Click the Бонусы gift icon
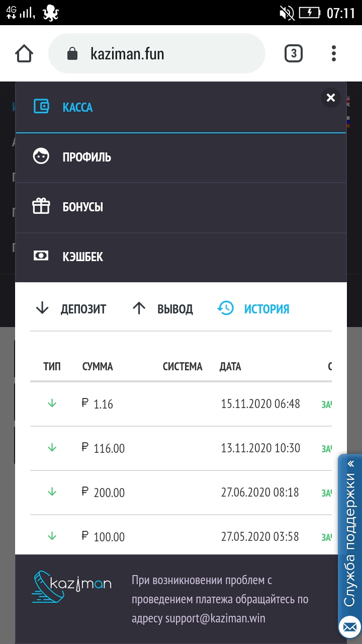362x644 pixels. pyautogui.click(x=41, y=206)
